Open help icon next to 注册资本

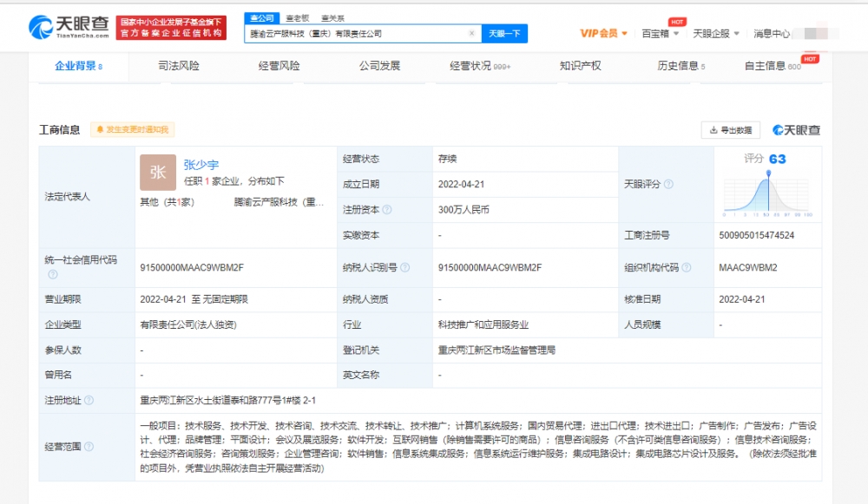click(x=387, y=210)
